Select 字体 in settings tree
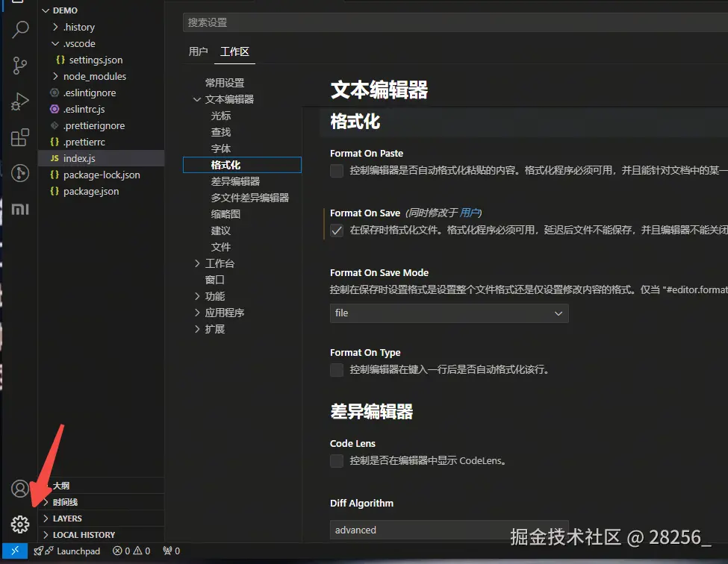Viewport: 728px width, 564px height. pyautogui.click(x=220, y=148)
